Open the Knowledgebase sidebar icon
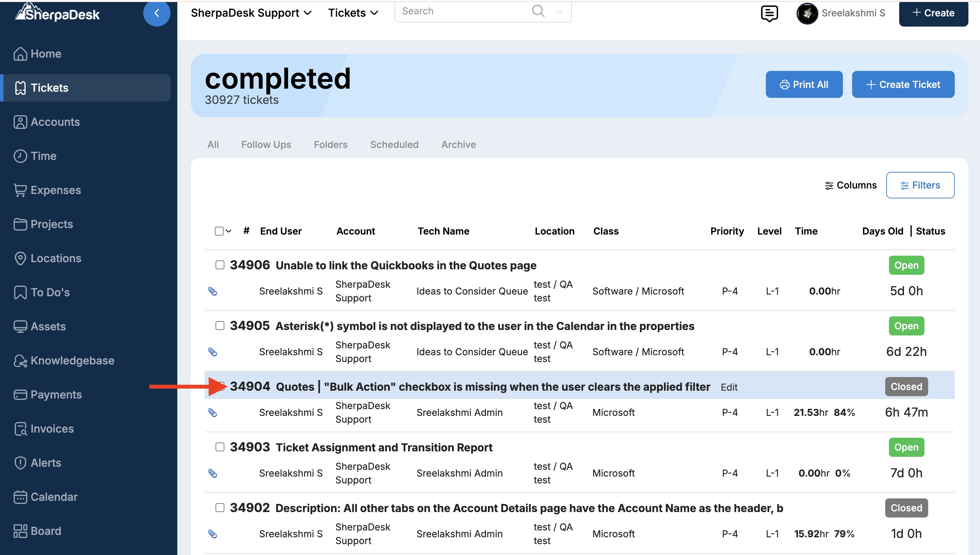Image resolution: width=980 pixels, height=555 pixels. point(20,361)
